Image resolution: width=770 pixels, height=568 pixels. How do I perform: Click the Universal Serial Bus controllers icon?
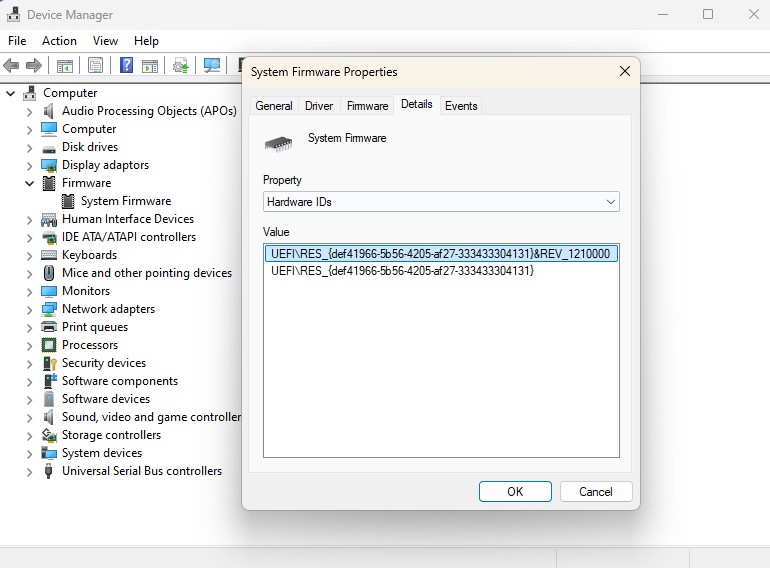pos(48,471)
